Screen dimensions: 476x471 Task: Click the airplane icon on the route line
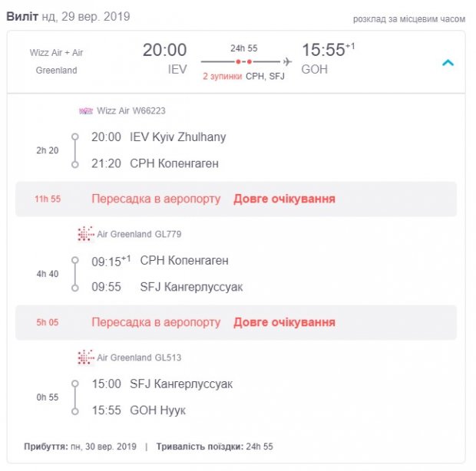[287, 61]
